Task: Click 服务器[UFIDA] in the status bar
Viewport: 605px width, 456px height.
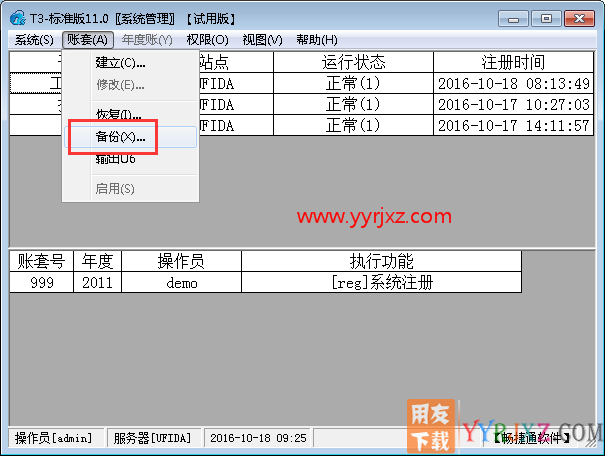Action: (152, 438)
